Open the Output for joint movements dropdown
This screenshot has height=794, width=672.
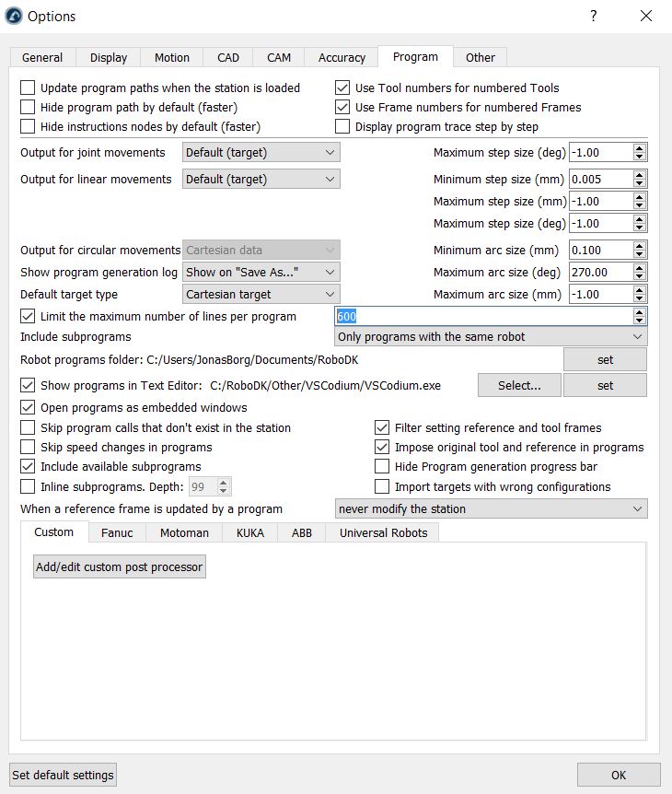[261, 152]
